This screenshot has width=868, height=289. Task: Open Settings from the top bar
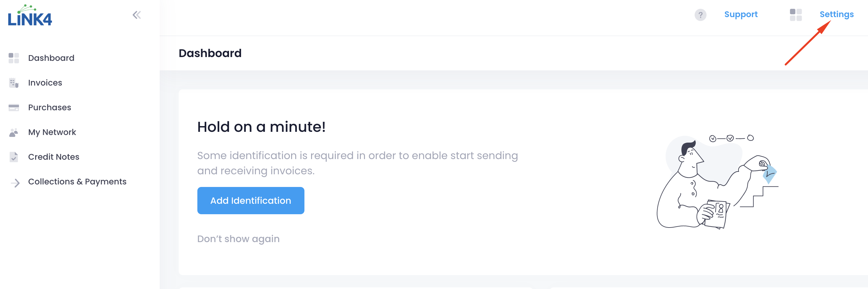pyautogui.click(x=836, y=14)
